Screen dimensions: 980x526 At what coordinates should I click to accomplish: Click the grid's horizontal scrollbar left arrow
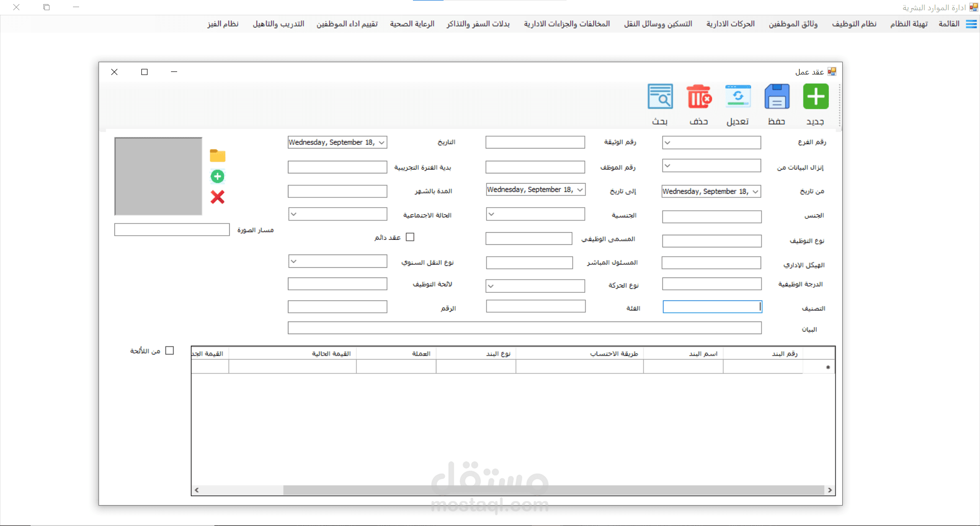pos(195,490)
